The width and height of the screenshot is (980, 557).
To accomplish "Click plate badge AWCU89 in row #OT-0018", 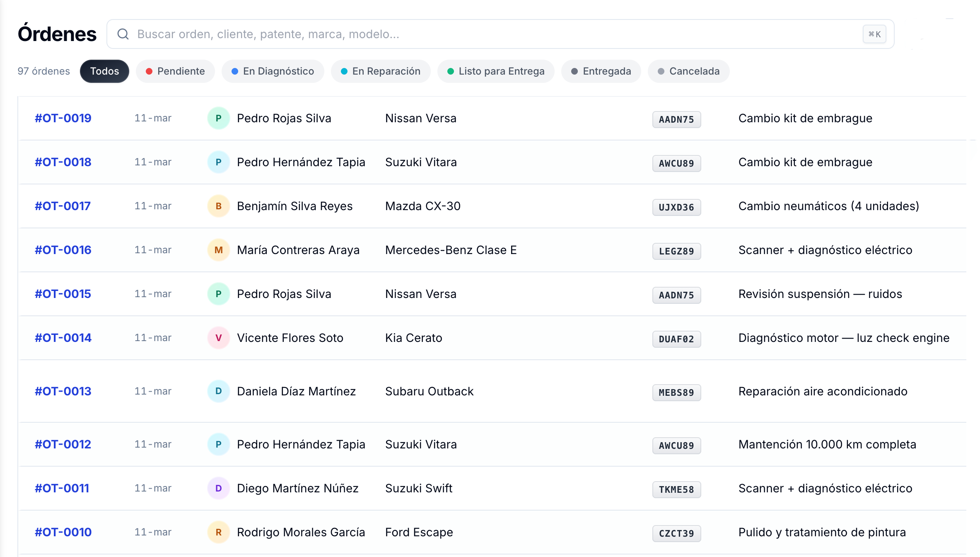I will (676, 163).
